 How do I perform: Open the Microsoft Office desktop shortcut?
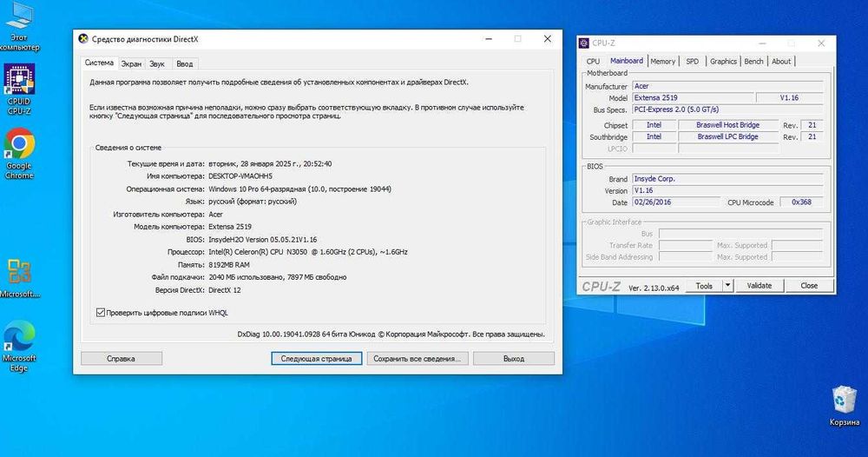(19, 278)
